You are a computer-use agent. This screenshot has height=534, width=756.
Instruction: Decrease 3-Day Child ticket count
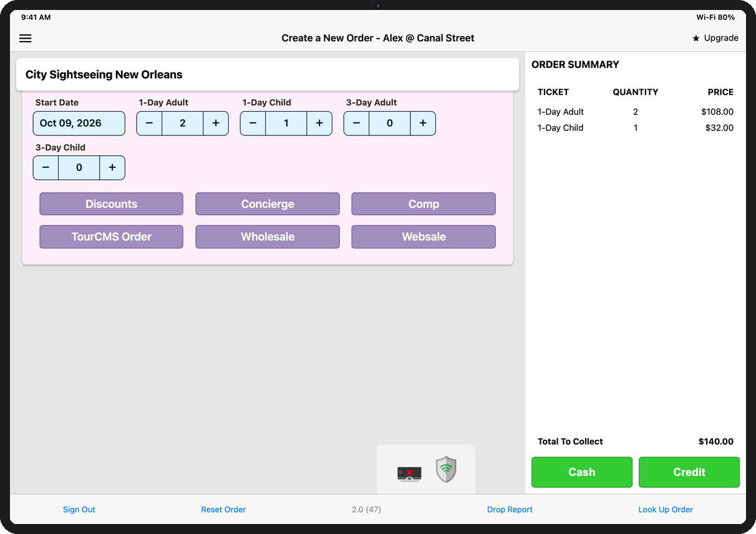coord(46,168)
